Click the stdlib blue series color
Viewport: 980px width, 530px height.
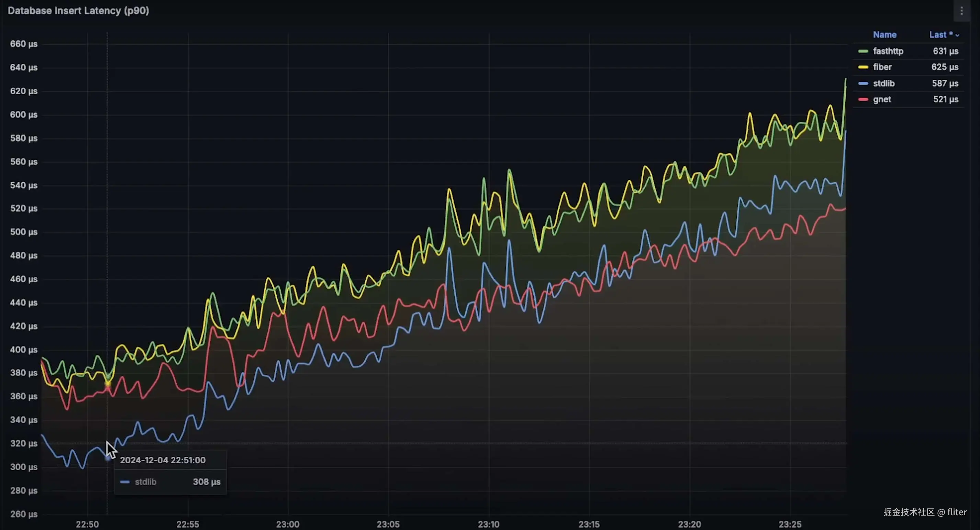863,84
